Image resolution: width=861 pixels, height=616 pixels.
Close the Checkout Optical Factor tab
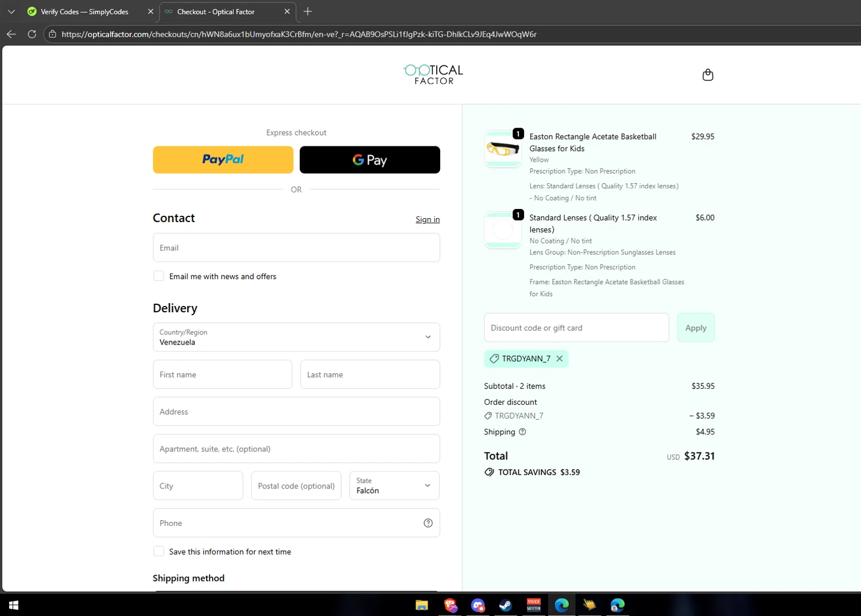(287, 11)
